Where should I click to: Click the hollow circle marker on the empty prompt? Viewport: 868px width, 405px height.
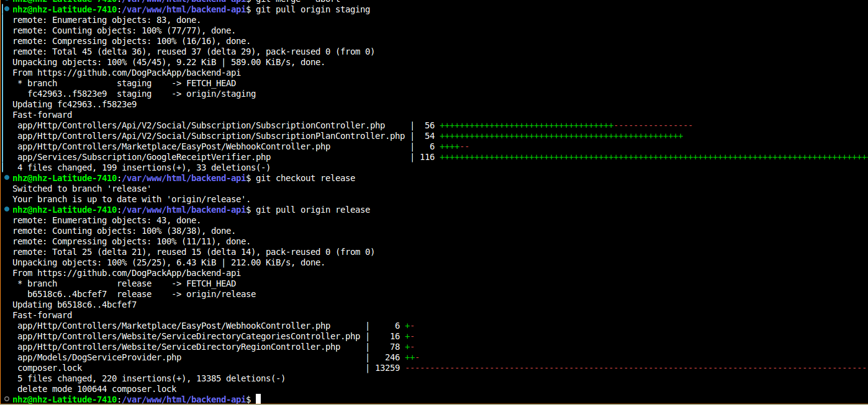[x=6, y=400]
